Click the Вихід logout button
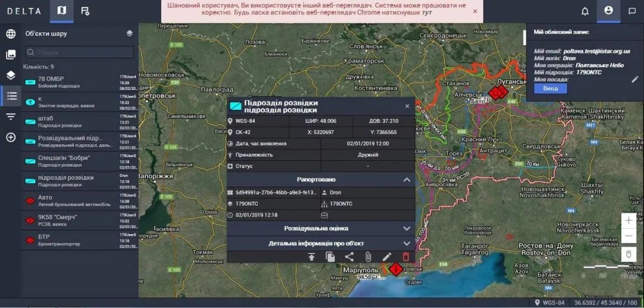Screen dimensions: 644x308 (x=546, y=88)
